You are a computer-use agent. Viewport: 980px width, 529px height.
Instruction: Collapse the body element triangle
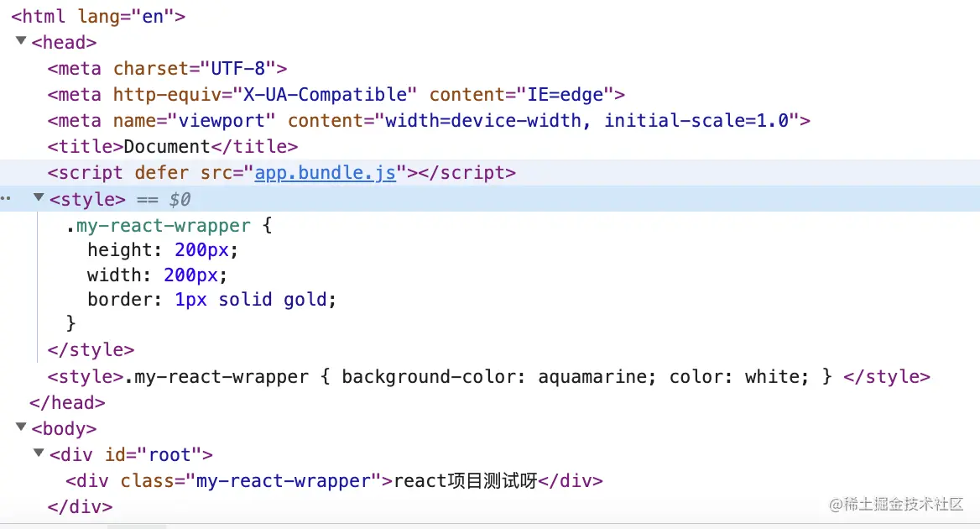pos(21,427)
